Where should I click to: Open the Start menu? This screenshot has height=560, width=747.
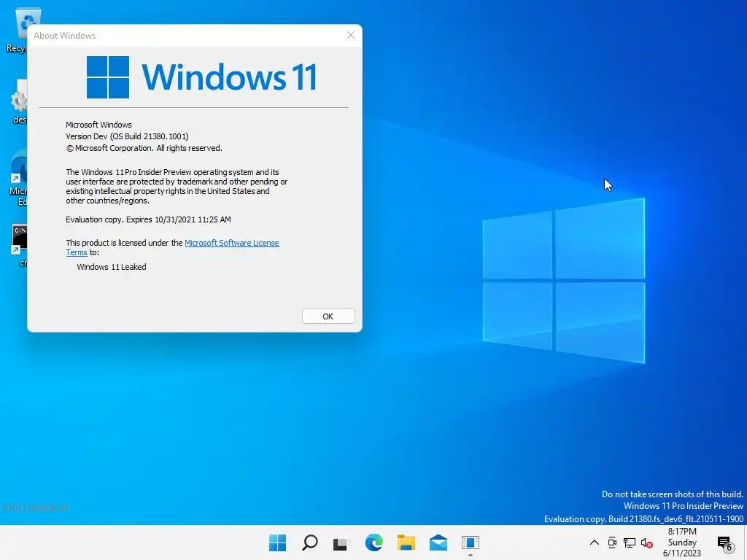(278, 542)
